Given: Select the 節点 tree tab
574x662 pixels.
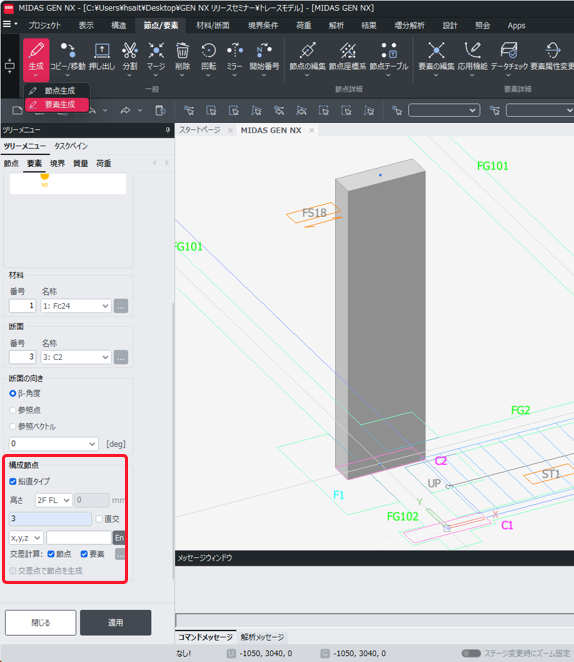Looking at the screenshot, I should click(11, 163).
